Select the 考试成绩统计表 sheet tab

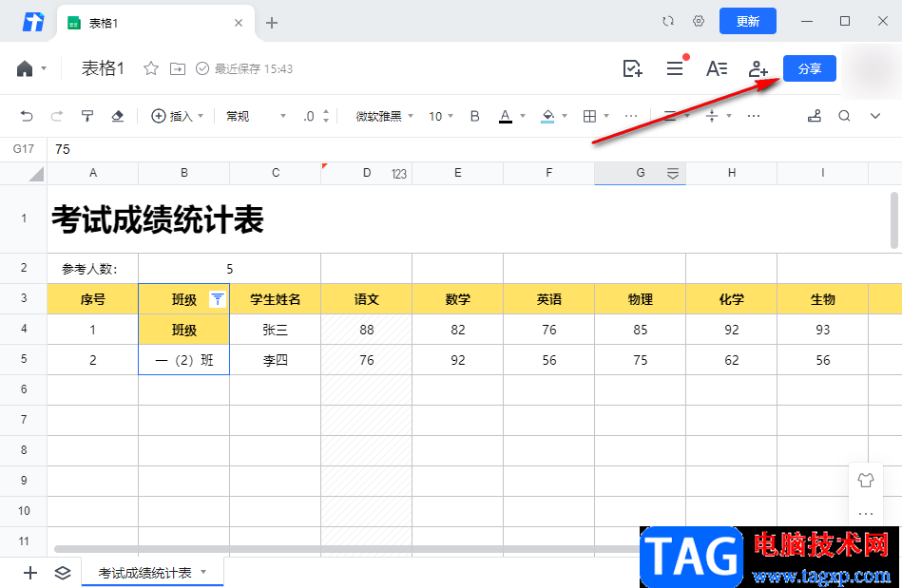(x=152, y=573)
